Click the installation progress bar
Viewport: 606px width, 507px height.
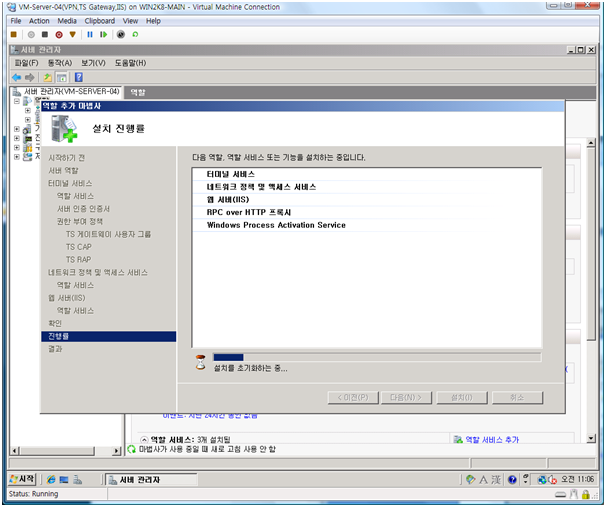click(x=377, y=357)
